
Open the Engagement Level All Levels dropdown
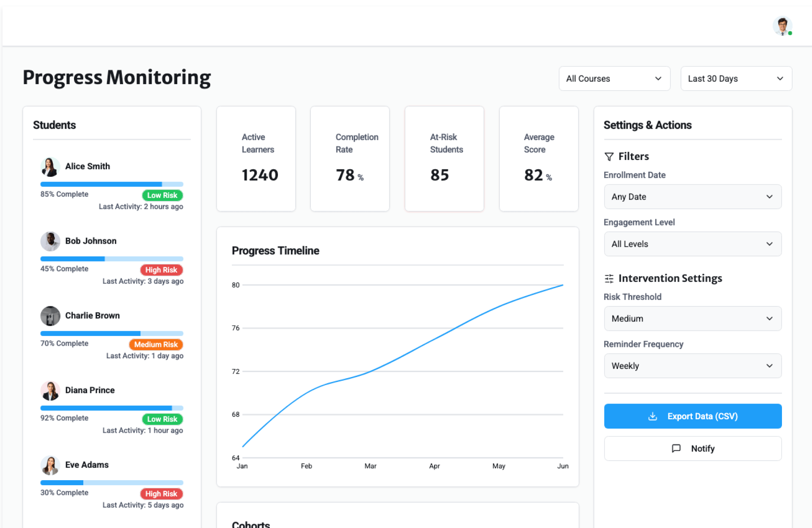(692, 244)
